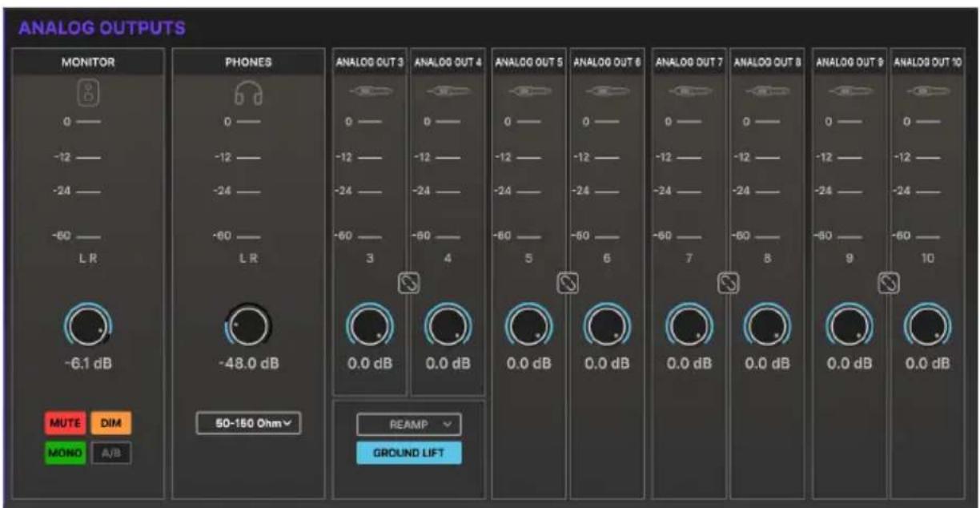The height and width of the screenshot is (508, 980).
Task: Click the 0.0 dB value under output 4
Action: 448,364
